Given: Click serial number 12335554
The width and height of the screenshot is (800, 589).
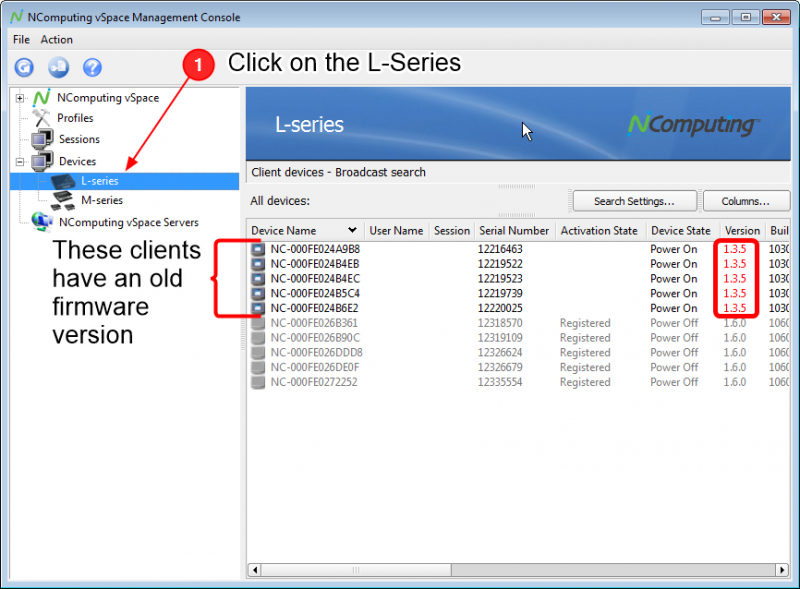Looking at the screenshot, I should point(500,382).
